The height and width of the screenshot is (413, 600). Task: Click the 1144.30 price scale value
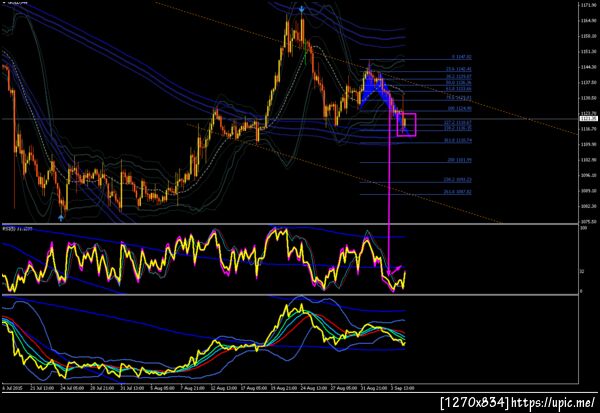(589, 67)
